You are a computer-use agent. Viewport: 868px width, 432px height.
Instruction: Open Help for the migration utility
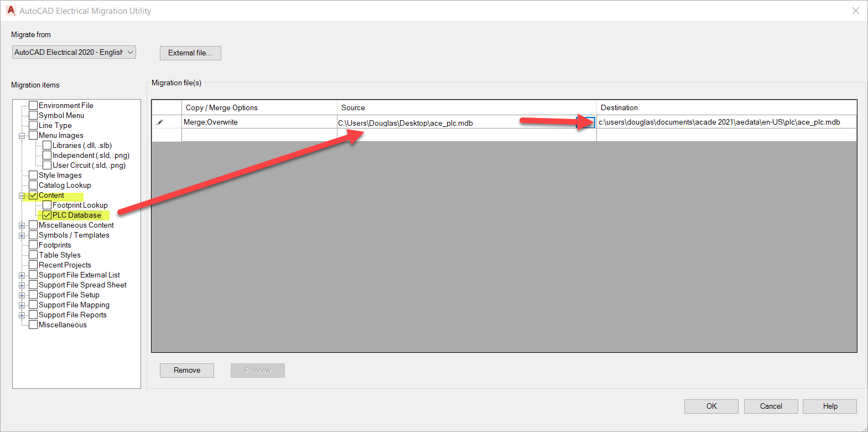click(x=830, y=407)
